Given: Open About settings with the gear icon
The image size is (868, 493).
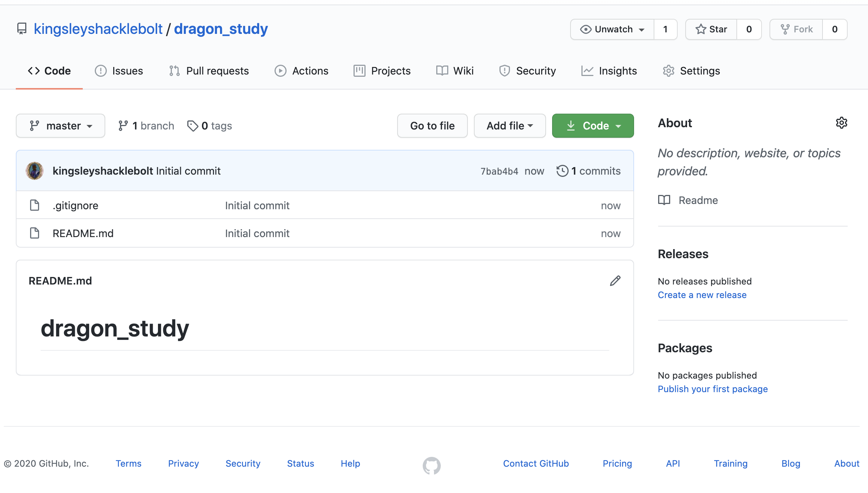Looking at the screenshot, I should coord(842,123).
